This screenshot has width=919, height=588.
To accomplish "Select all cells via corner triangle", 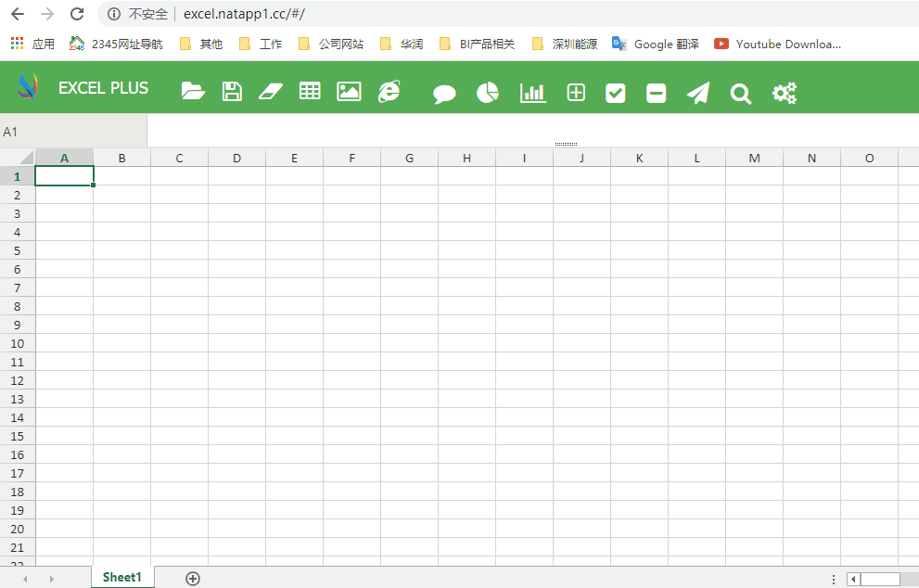I will point(18,157).
